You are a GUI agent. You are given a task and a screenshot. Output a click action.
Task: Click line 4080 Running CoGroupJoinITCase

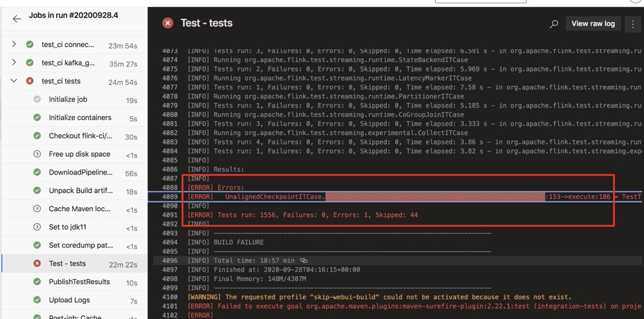point(326,115)
